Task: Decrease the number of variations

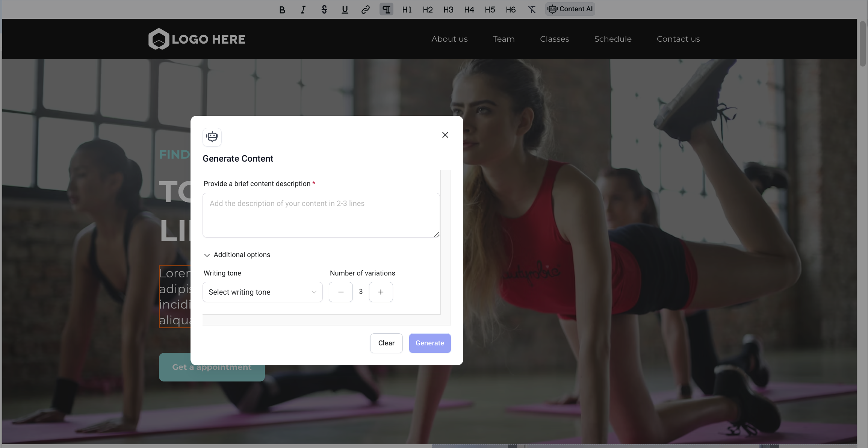Action: tap(340, 292)
